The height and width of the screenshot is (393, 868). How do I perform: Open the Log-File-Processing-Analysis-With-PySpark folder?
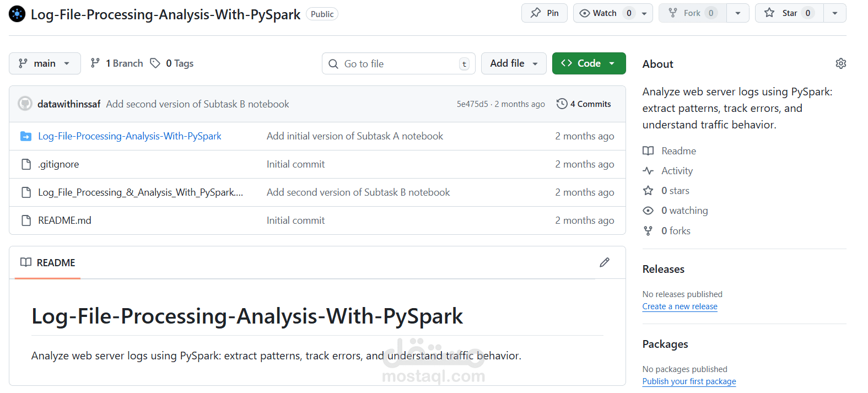tap(130, 136)
